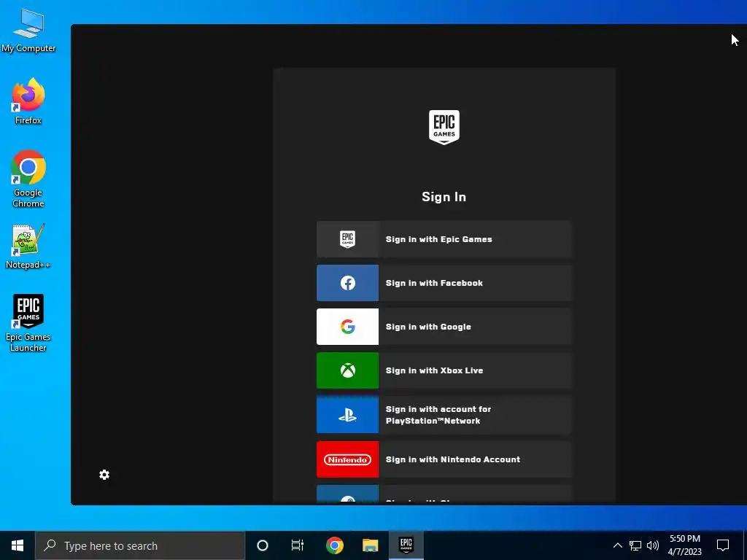This screenshot has width=747, height=560.
Task: Choose Sign in with Epic Games
Action: coord(444,239)
